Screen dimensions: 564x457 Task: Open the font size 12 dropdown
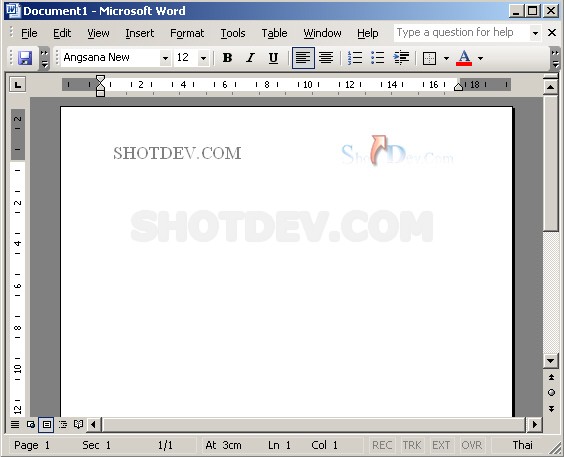pos(203,58)
